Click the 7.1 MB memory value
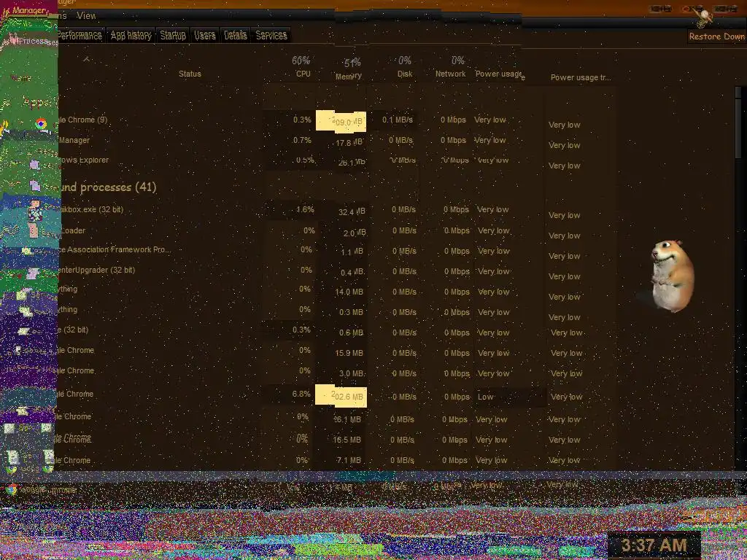747x560 pixels. pyautogui.click(x=349, y=461)
